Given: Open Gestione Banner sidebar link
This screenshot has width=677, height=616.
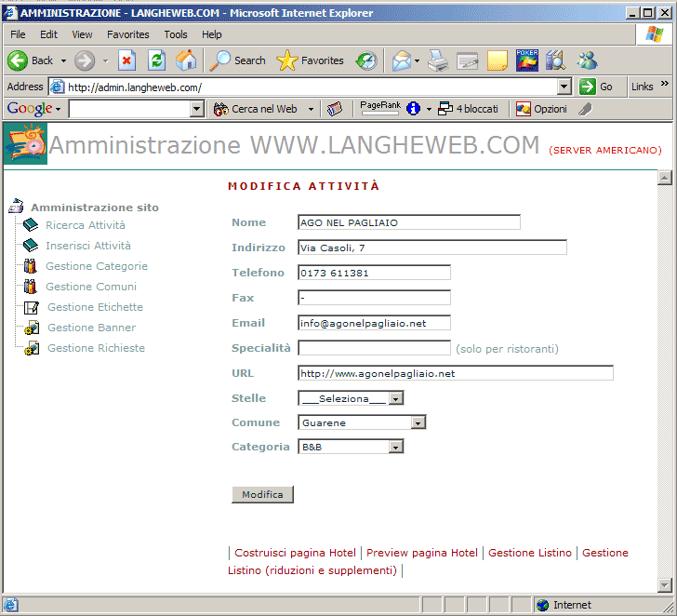Looking at the screenshot, I should coord(91,328).
